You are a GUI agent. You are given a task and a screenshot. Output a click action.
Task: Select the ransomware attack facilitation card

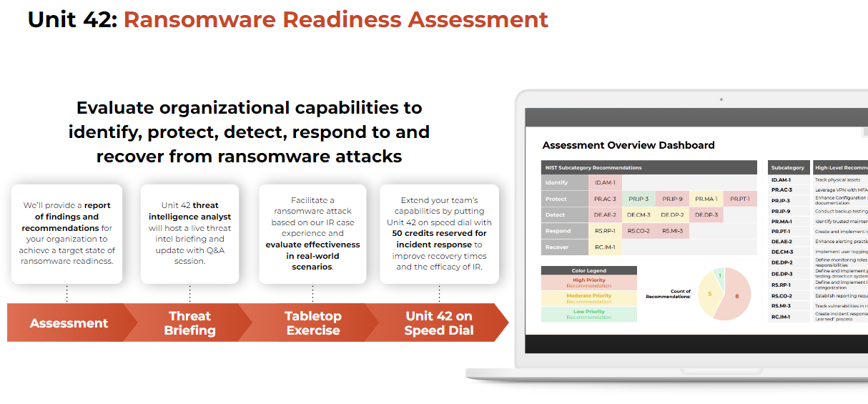pyautogui.click(x=312, y=233)
